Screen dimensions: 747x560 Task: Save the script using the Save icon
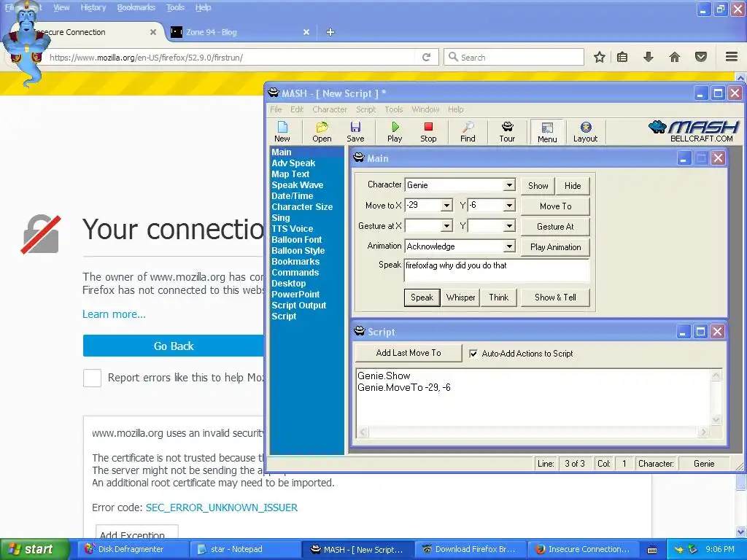click(355, 132)
